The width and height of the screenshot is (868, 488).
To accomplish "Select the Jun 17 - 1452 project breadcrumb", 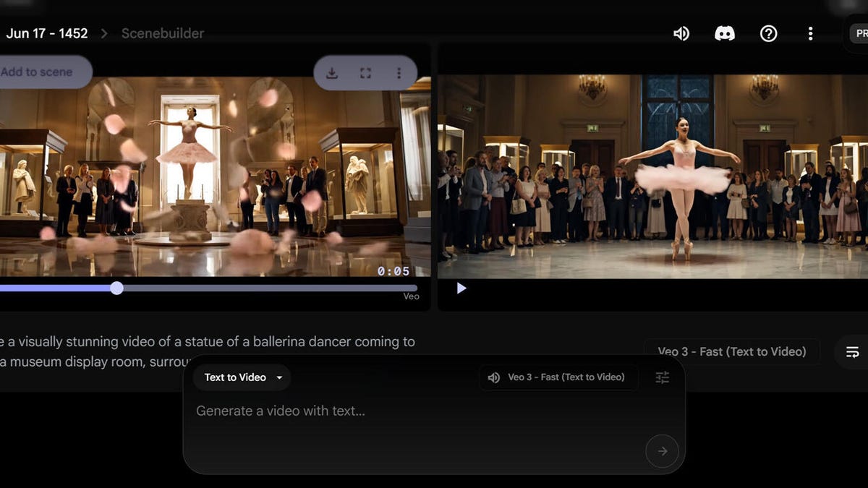I will [x=47, y=33].
